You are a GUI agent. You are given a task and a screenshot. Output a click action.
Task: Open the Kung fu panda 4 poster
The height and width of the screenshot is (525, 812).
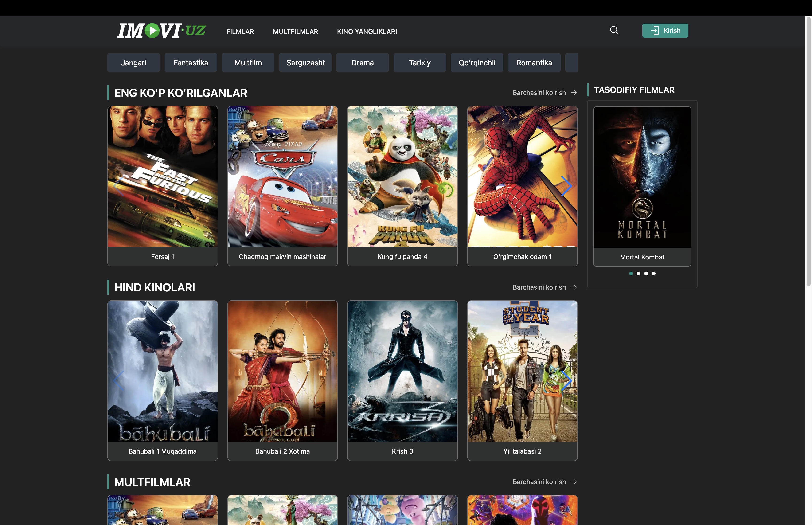click(x=402, y=176)
